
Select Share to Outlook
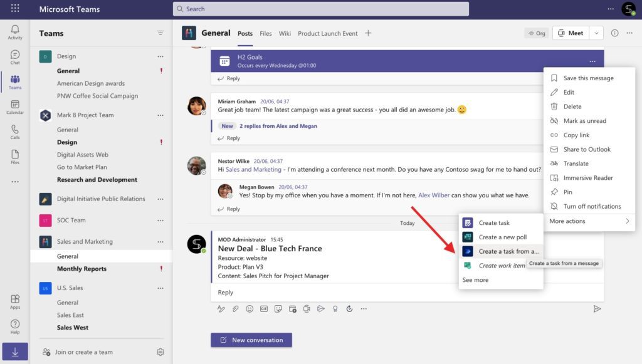(589, 149)
